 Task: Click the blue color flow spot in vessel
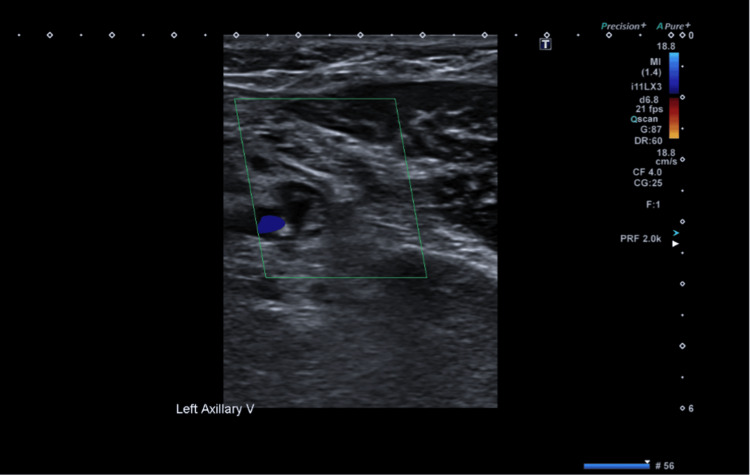[x=271, y=224]
